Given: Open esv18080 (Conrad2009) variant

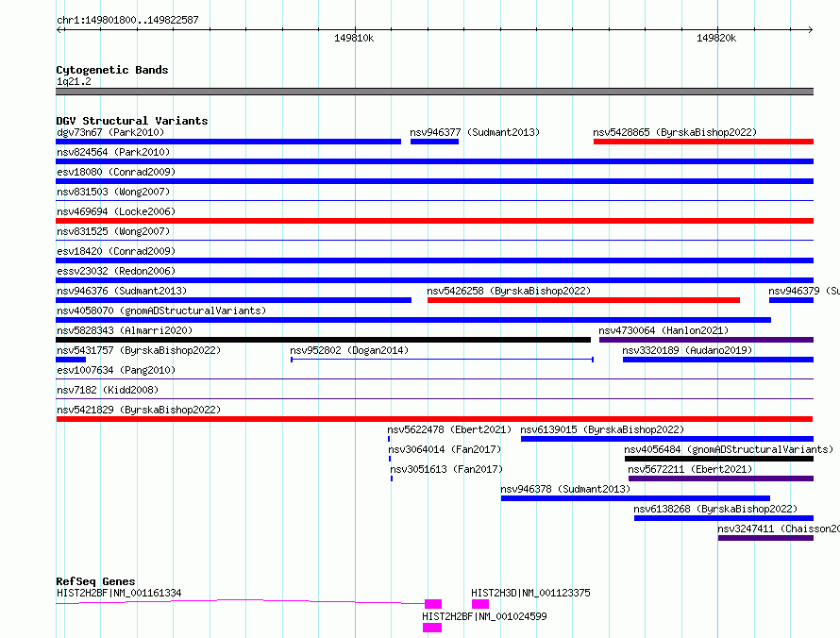Looking at the screenshot, I should (434, 181).
